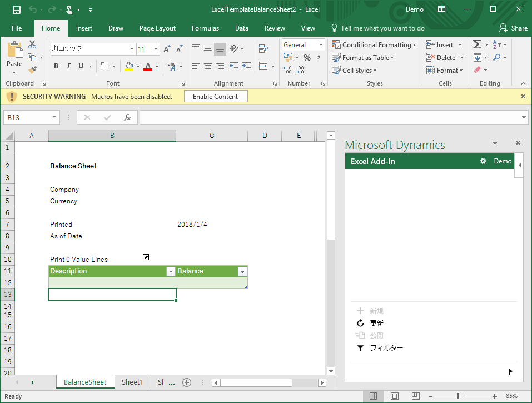
Task: Open Dynamics add-in settings gear
Action: 483,161
